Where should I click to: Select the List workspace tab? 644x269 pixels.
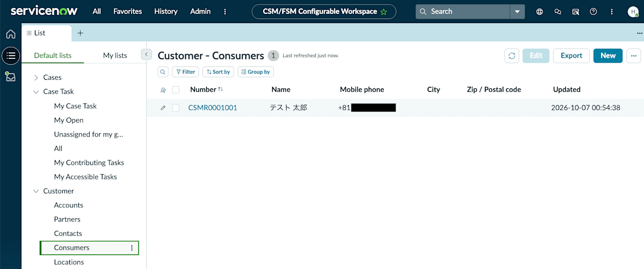click(x=47, y=33)
